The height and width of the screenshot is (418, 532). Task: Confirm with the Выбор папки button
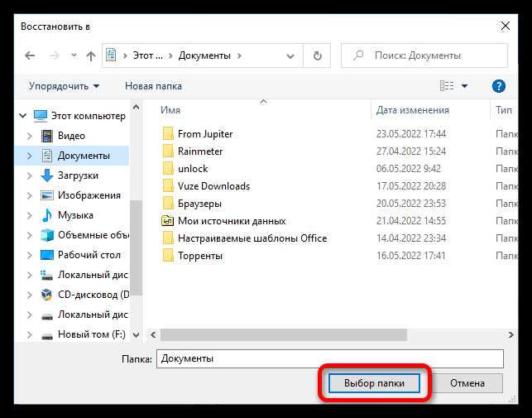[x=374, y=383]
